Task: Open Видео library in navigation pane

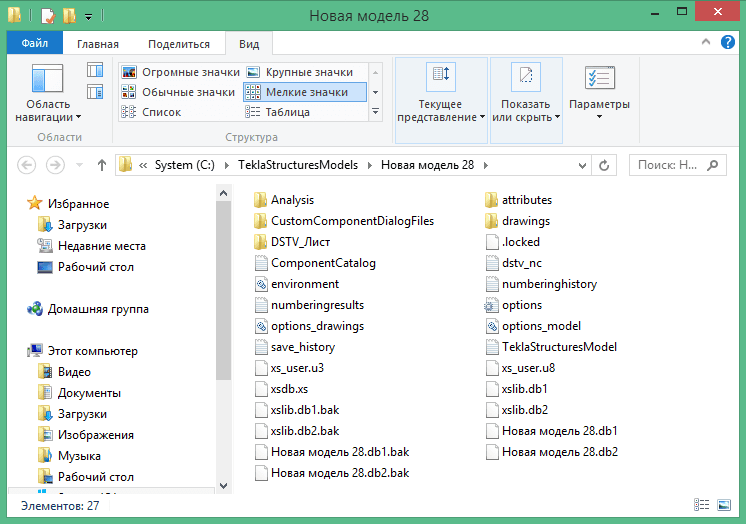Action: (x=64, y=372)
